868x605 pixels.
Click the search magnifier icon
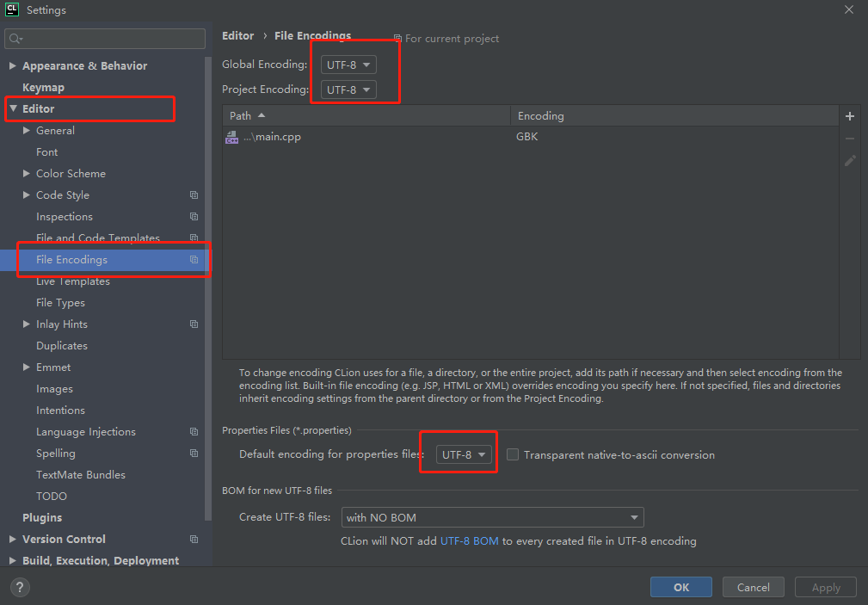pyautogui.click(x=15, y=38)
